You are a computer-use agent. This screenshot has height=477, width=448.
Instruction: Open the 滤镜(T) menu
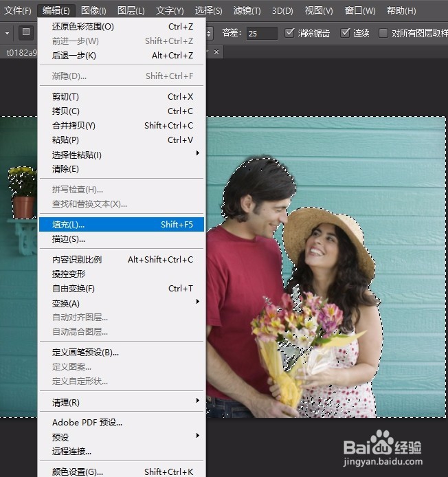point(247,11)
